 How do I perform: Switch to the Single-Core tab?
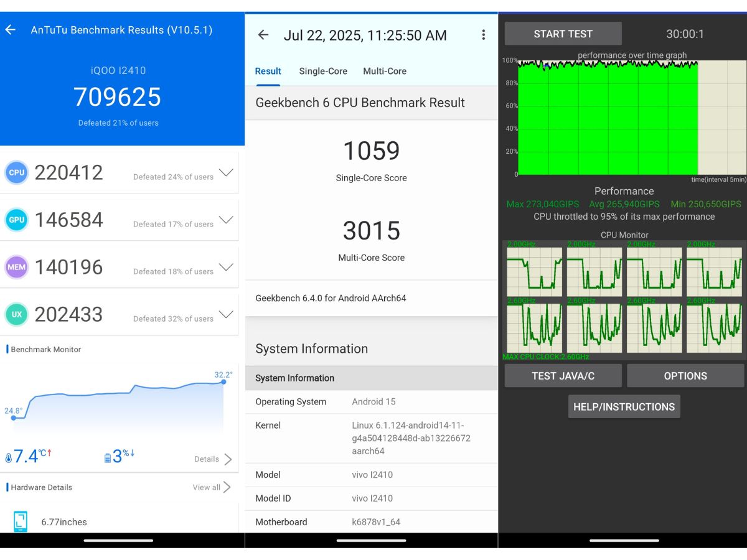click(x=323, y=71)
